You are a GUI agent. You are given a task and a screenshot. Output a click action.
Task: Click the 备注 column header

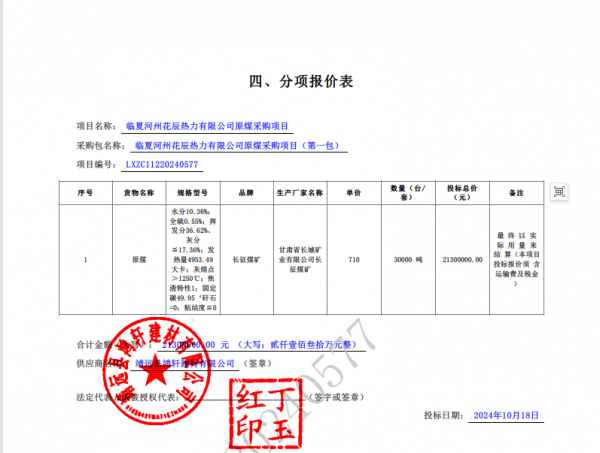tap(516, 191)
